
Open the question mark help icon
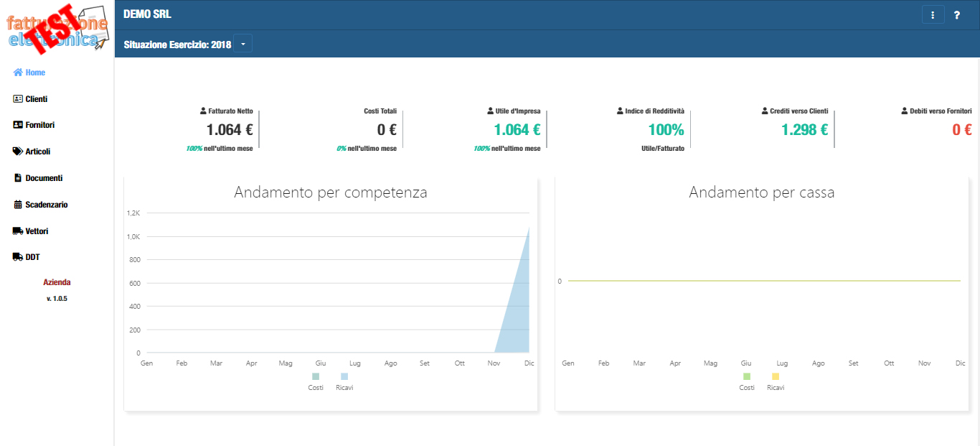click(956, 15)
